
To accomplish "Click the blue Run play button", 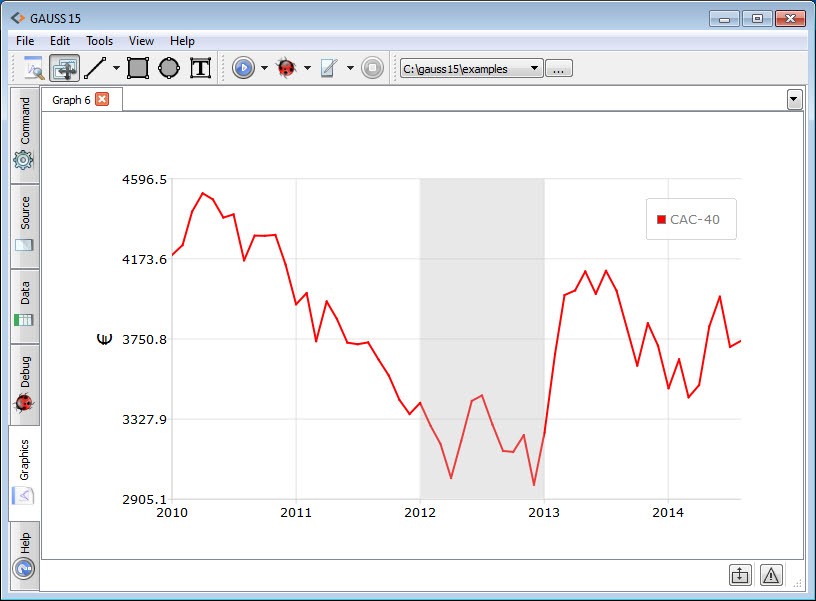I will [243, 68].
